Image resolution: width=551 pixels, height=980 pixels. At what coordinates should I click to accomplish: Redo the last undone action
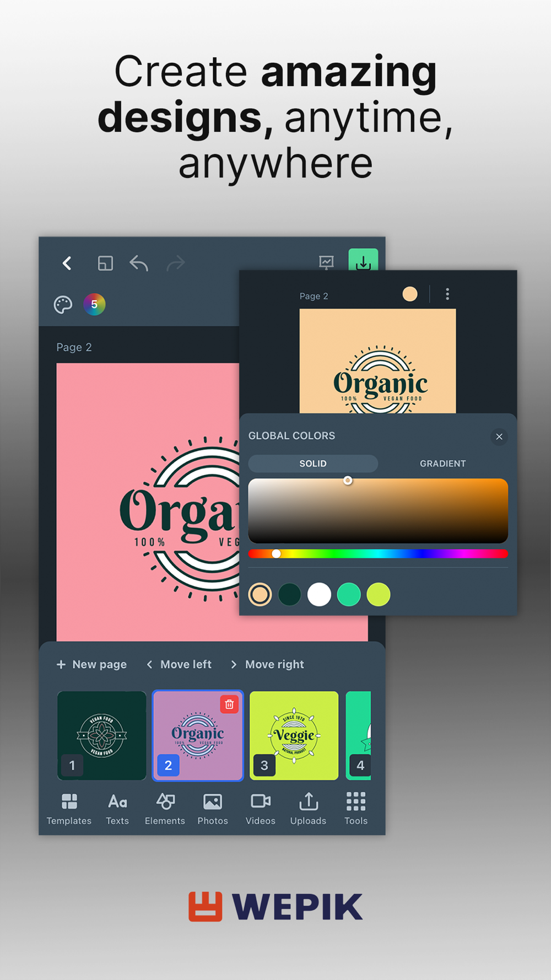point(176,263)
